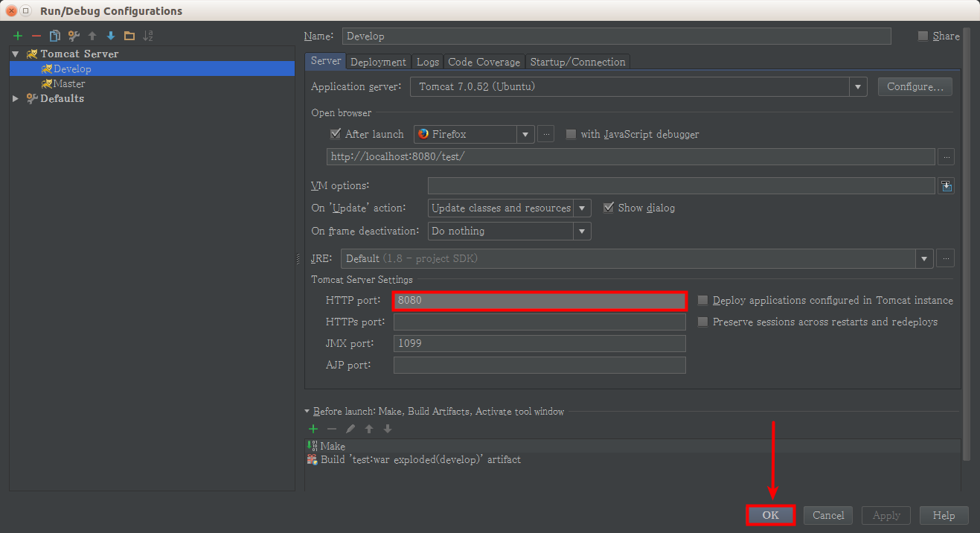
Task: Add a new run configuration
Action: tap(17, 35)
